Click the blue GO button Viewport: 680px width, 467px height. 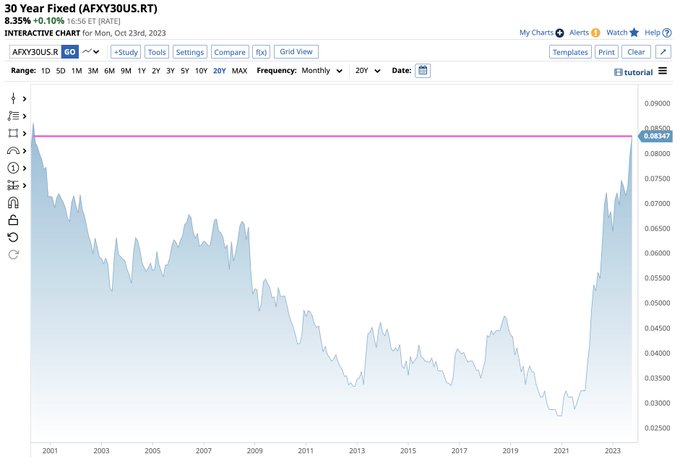70,52
